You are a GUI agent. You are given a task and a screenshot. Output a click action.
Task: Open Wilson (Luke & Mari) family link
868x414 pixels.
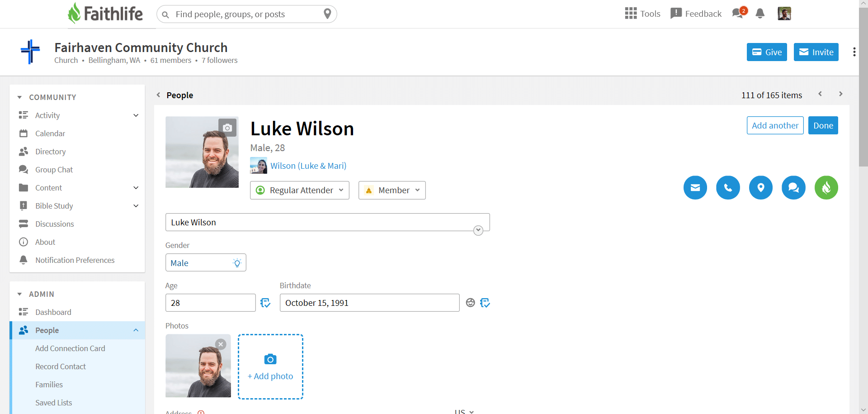(x=308, y=166)
